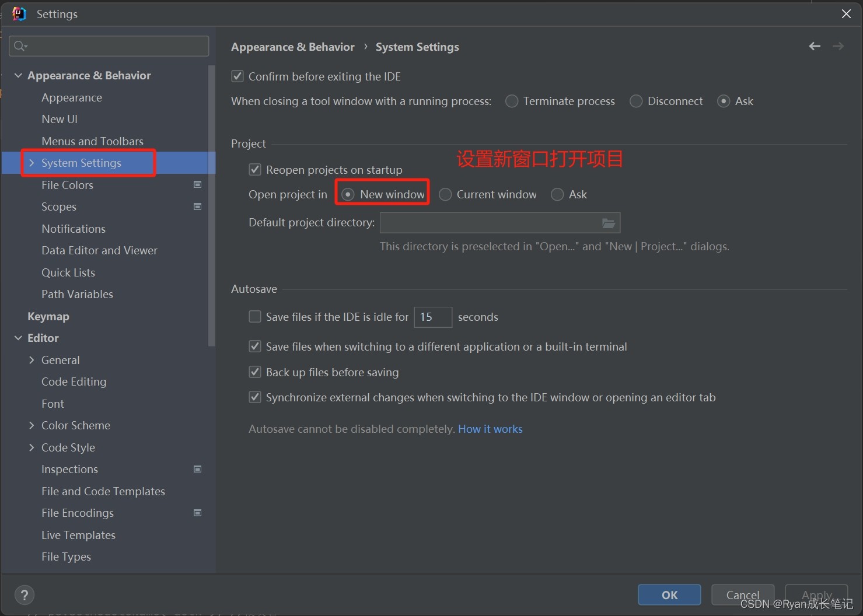Open the Font settings page
Image resolution: width=863 pixels, height=616 pixels.
tap(53, 404)
